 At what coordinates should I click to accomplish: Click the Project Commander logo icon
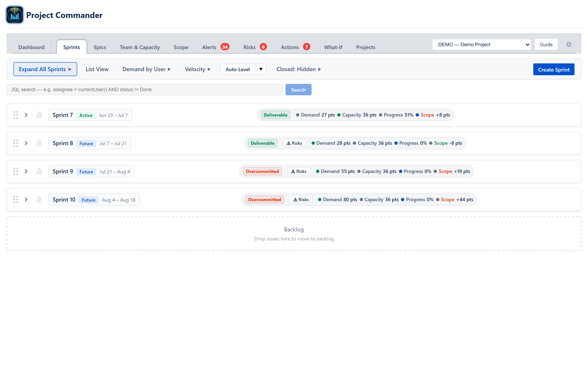point(14,15)
